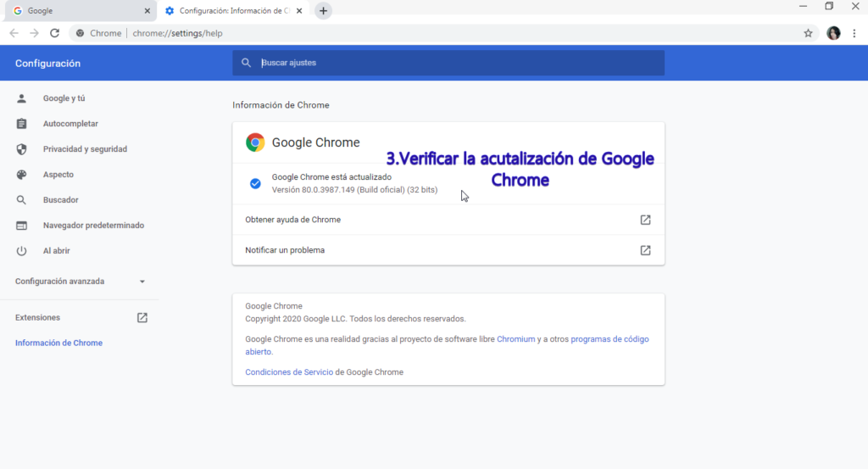Click the back navigation arrow

pos(14,33)
